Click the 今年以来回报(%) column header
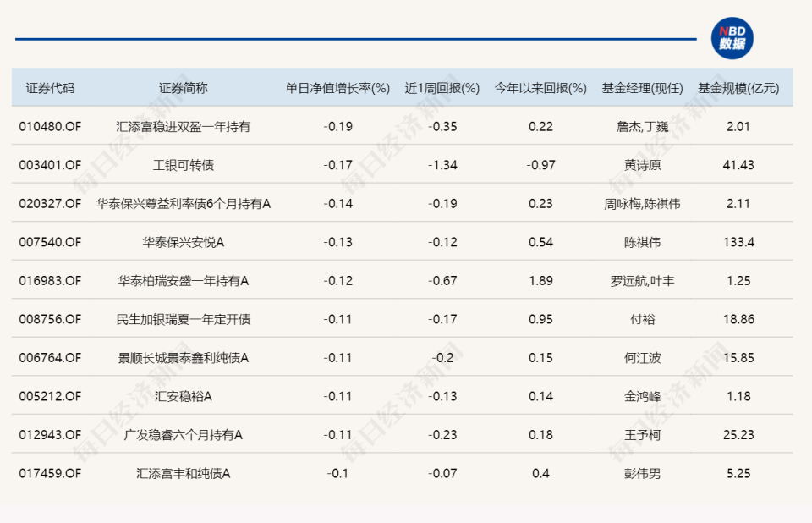The width and height of the screenshot is (812, 523). point(540,85)
